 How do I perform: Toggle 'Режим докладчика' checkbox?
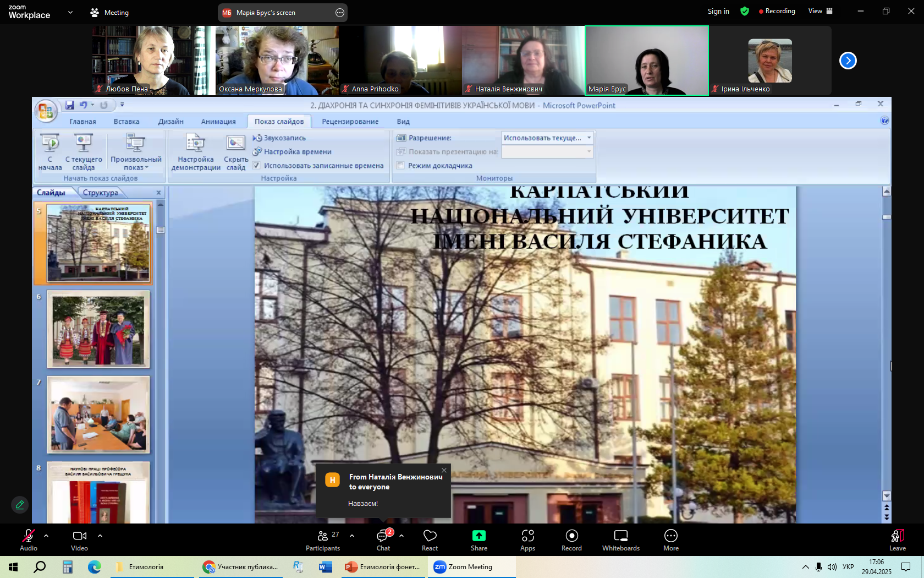pos(401,166)
